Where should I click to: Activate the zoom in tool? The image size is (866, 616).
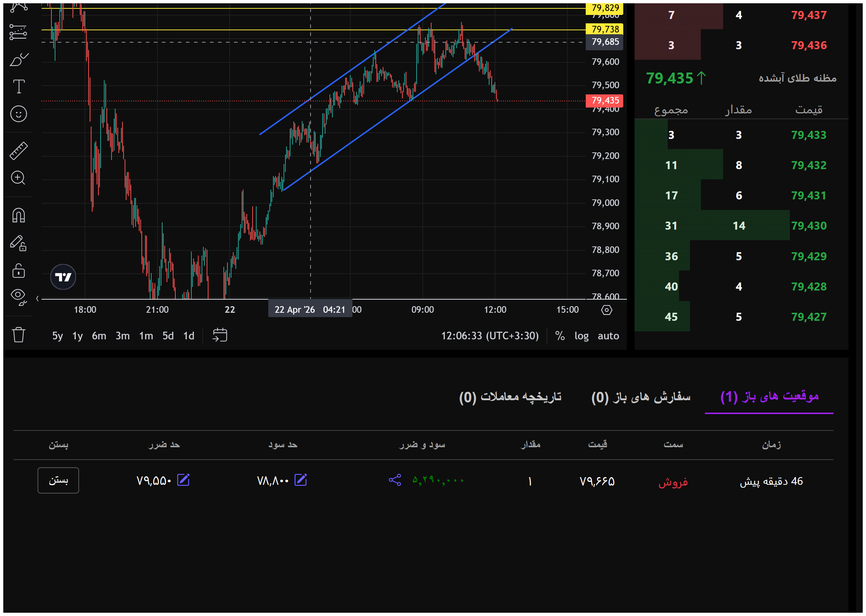[x=18, y=178]
